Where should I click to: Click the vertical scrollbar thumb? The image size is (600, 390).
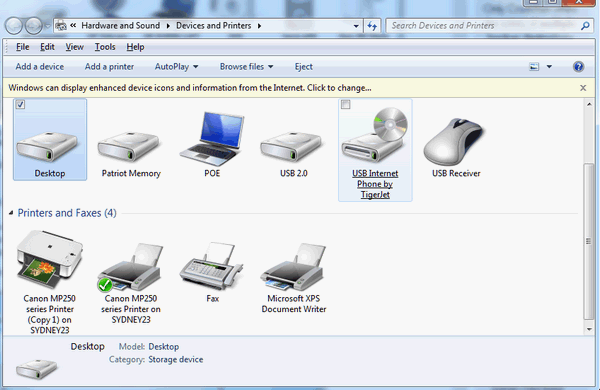[x=589, y=241]
